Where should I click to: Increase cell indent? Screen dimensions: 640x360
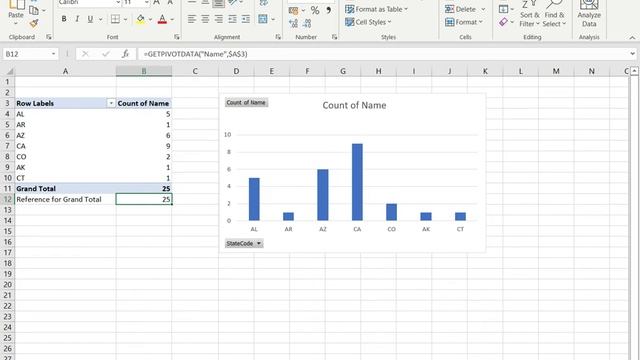246,19
